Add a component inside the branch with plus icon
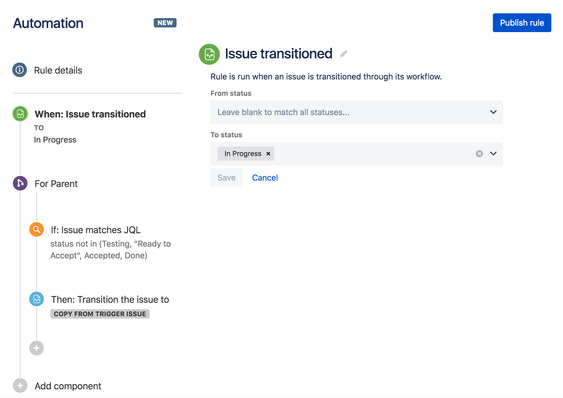This screenshot has width=563, height=398. point(37,348)
